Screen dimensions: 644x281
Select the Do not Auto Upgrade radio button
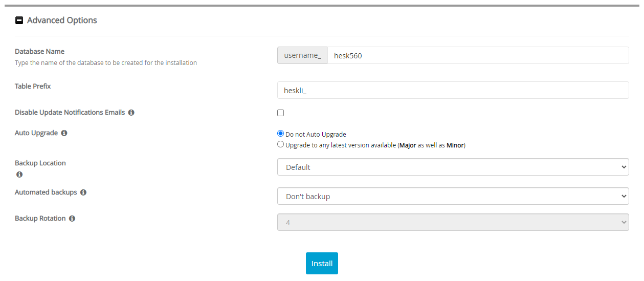pyautogui.click(x=280, y=134)
